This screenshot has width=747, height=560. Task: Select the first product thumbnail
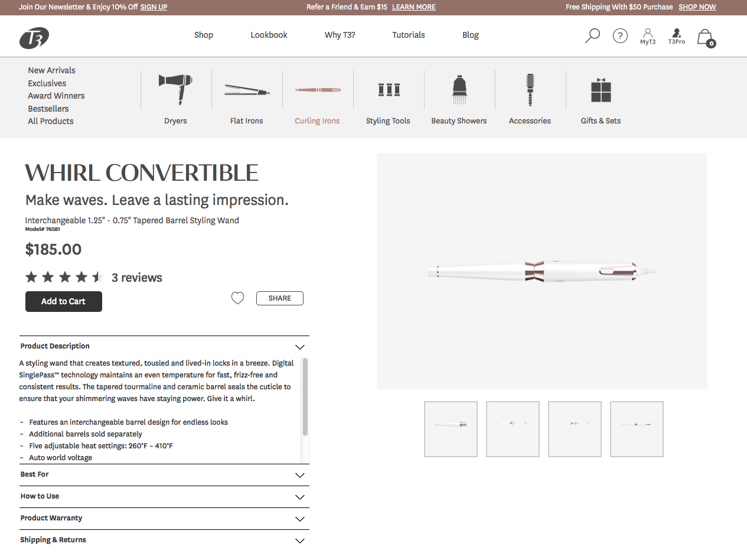click(451, 429)
